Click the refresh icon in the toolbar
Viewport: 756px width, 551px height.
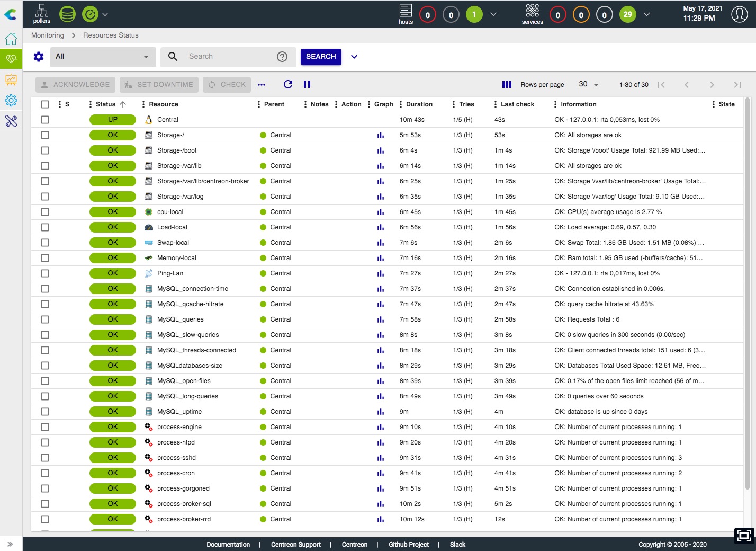tap(288, 84)
